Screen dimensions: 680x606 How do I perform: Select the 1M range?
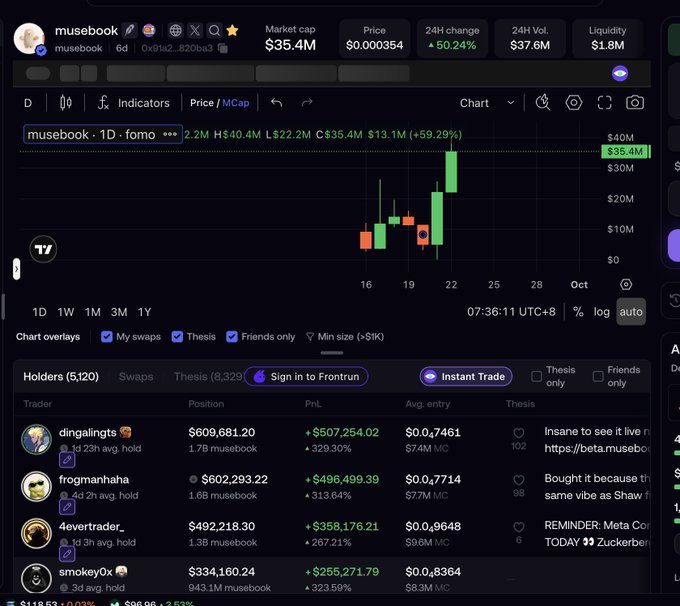coord(92,312)
